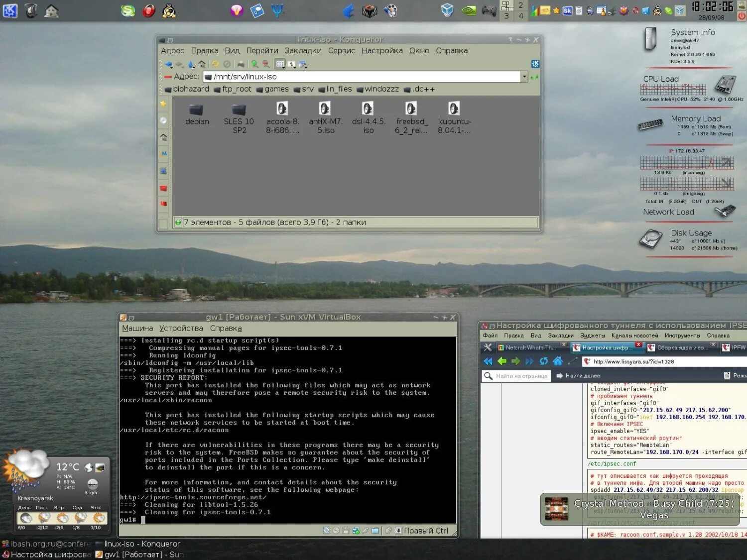Launch the Psi messenger panel icon
The height and width of the screenshot is (560, 747).
[277, 10]
